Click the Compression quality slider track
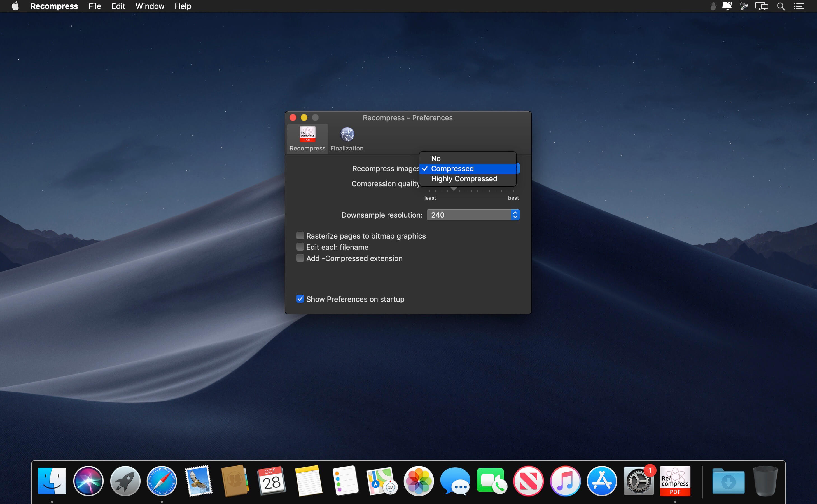817x504 pixels. 484,189
